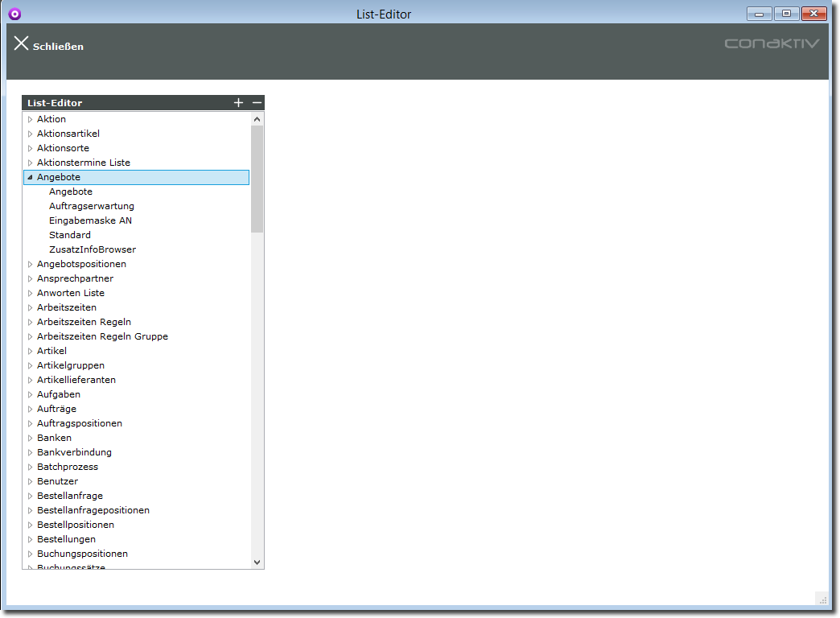Click the X icon next to Schließen
The image size is (840, 618).
21,44
